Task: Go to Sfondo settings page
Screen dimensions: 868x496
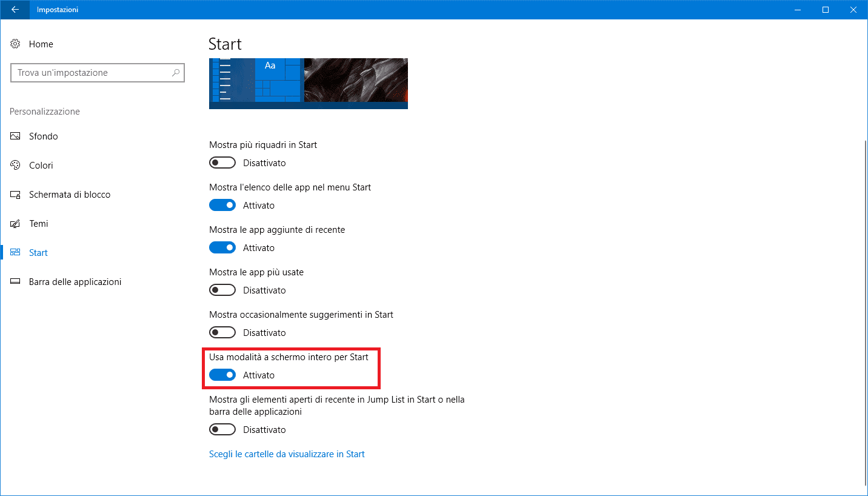Action: coord(44,136)
